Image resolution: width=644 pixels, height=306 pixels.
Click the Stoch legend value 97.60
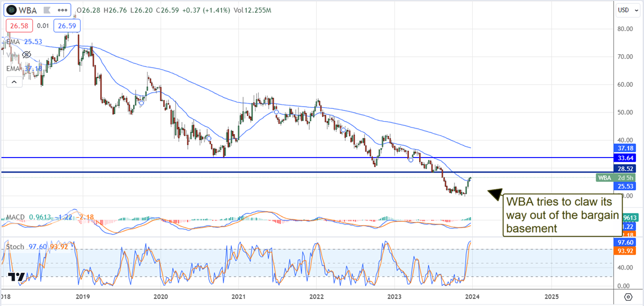tap(37, 247)
